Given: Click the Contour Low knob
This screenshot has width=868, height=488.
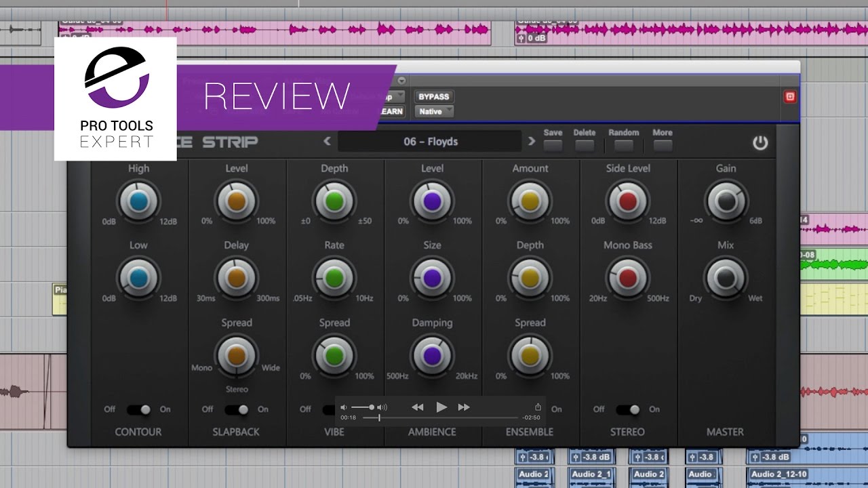Looking at the screenshot, I should 138,278.
